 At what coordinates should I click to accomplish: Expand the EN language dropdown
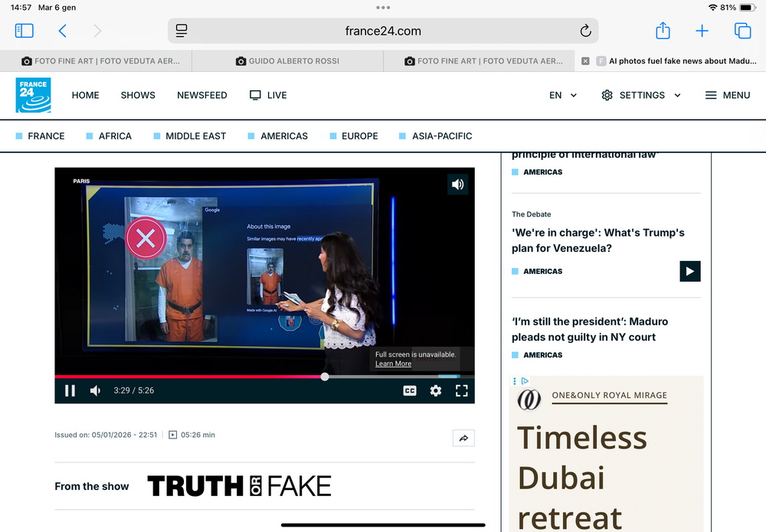tap(563, 95)
